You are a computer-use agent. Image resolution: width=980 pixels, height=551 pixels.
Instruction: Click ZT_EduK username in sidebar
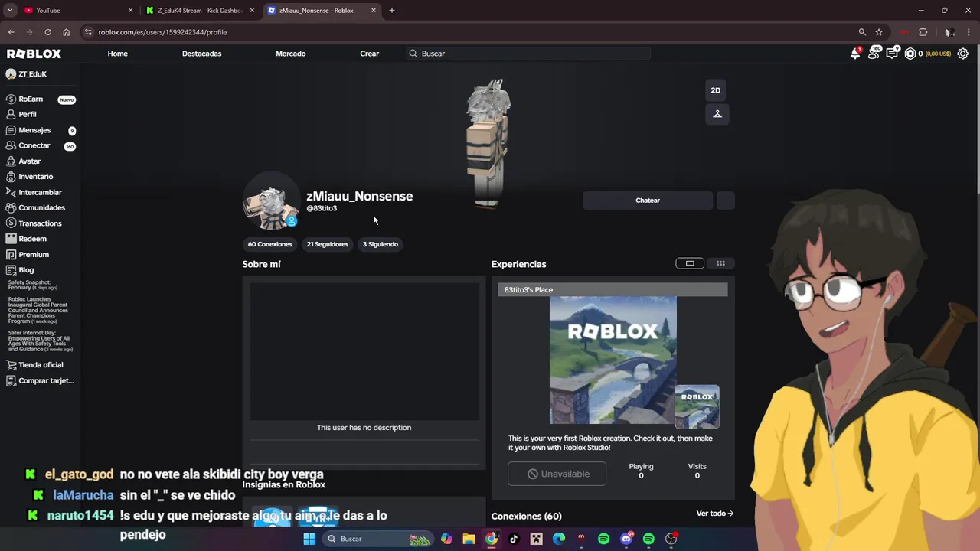point(32,74)
